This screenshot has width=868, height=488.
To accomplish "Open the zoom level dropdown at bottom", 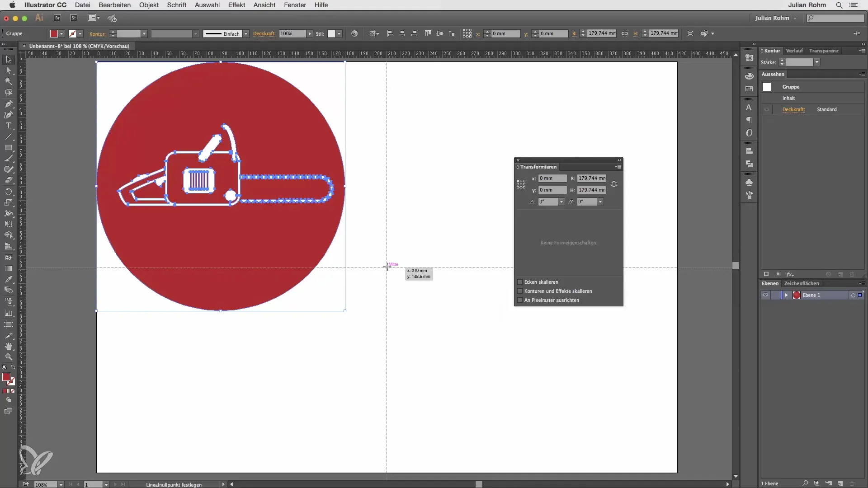I will 61,484.
